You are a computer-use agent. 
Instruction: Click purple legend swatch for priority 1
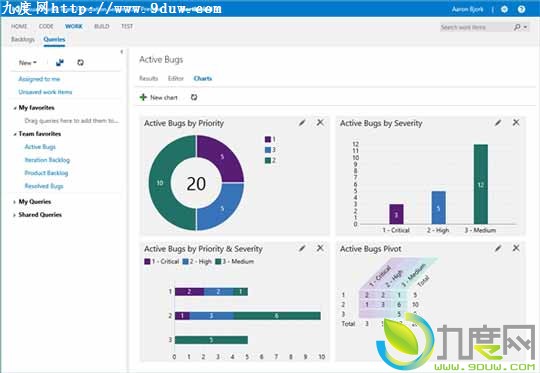[268, 139]
